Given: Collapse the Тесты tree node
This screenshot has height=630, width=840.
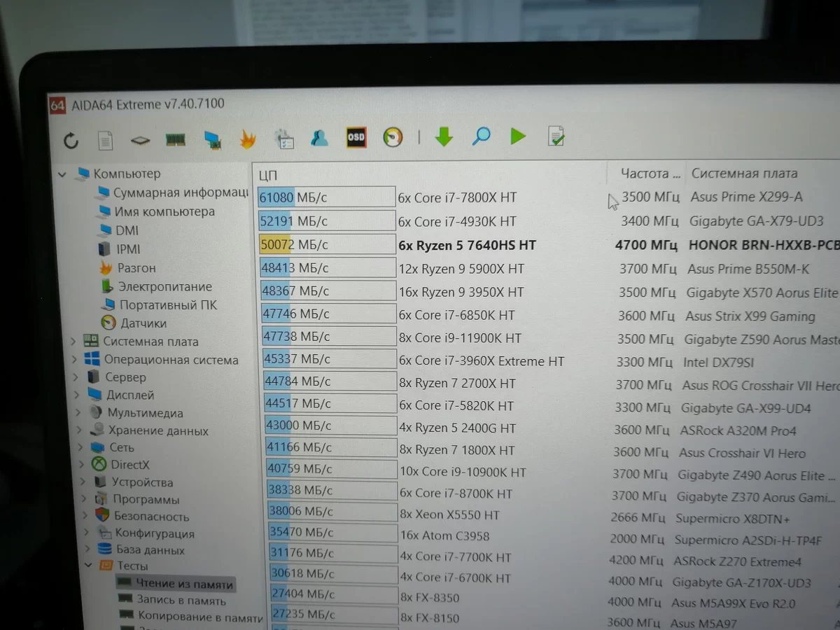Looking at the screenshot, I should click(x=88, y=565).
